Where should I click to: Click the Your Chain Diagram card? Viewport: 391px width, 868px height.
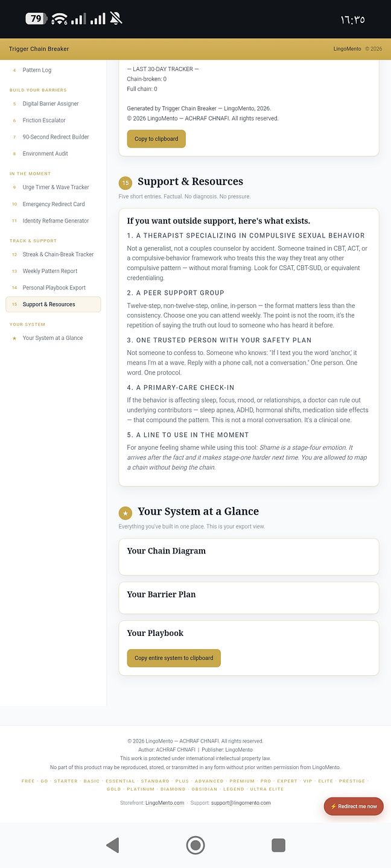[249, 557]
